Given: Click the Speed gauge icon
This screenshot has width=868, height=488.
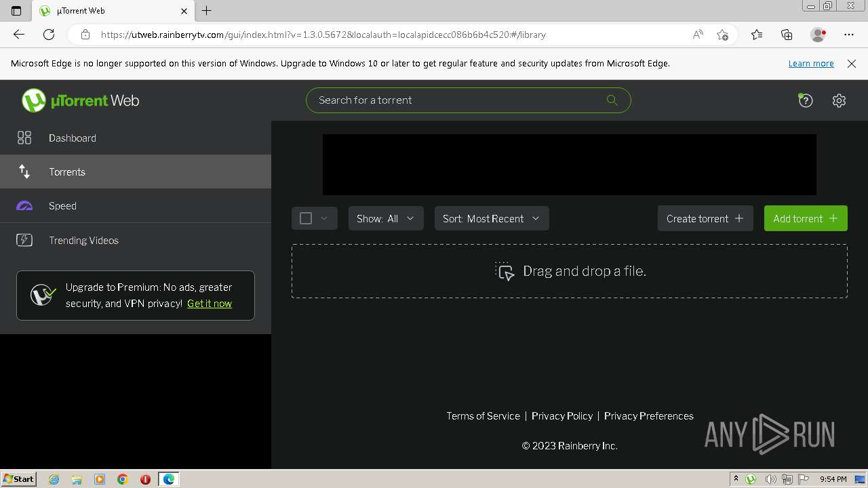Looking at the screenshot, I should (24, 205).
